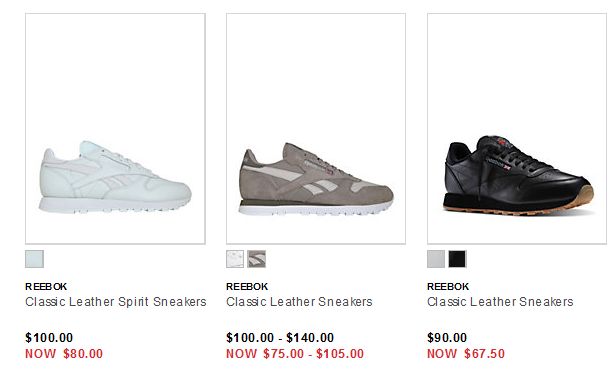Select the black color swatch under the black sneaker

[457, 259]
